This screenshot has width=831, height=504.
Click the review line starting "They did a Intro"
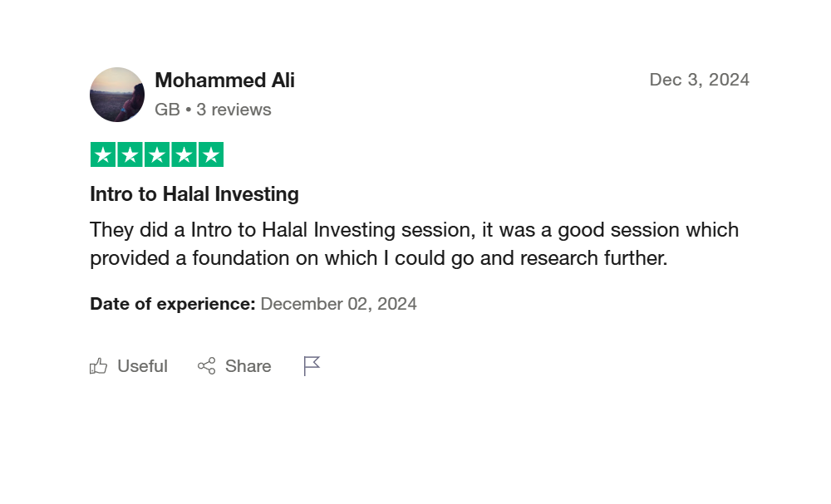tap(414, 230)
